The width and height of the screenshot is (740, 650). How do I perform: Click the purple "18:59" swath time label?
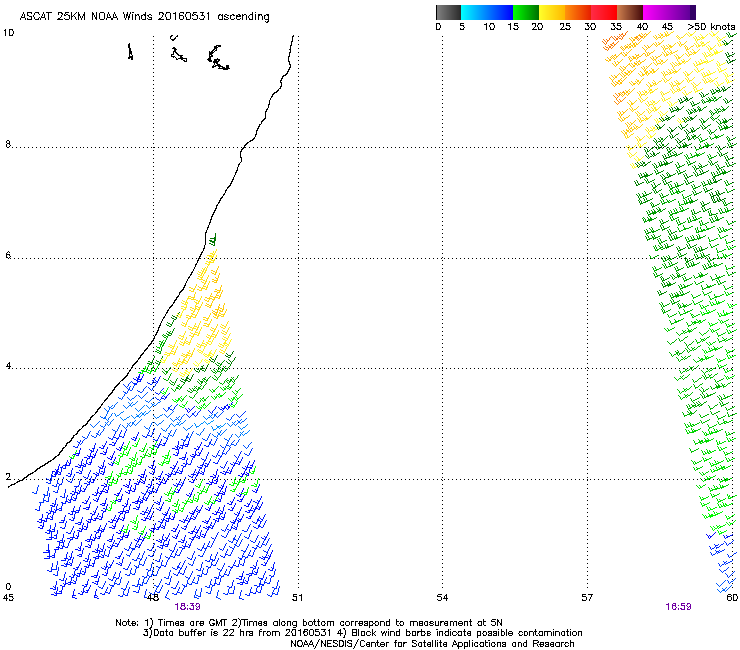point(678,607)
